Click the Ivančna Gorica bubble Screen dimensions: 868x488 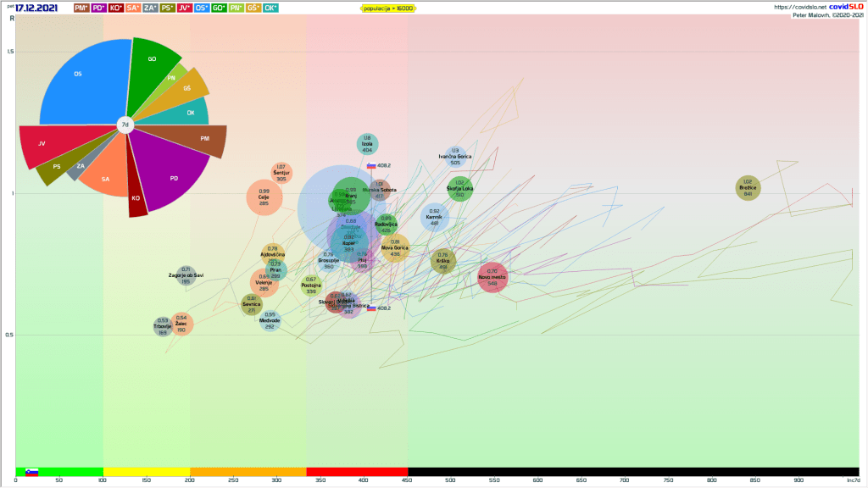click(455, 158)
